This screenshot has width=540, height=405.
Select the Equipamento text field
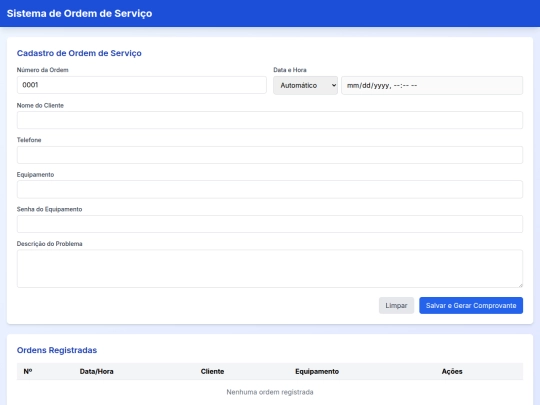pyautogui.click(x=270, y=189)
